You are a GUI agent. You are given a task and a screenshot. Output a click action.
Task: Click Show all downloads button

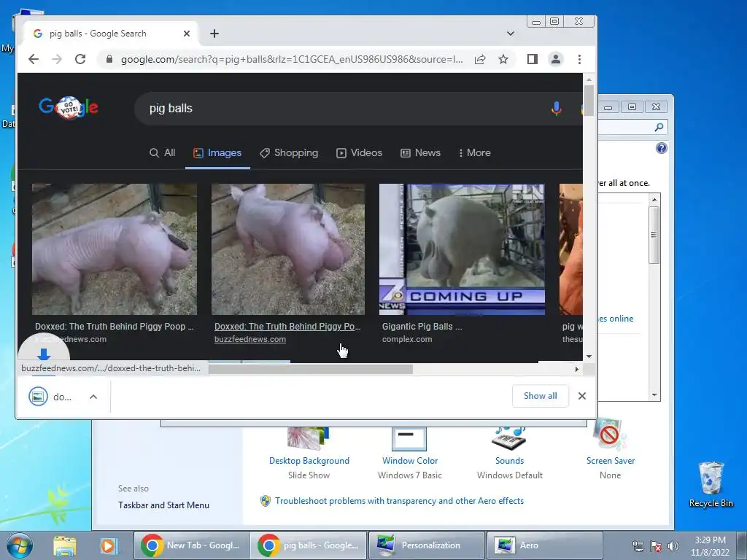541,396
